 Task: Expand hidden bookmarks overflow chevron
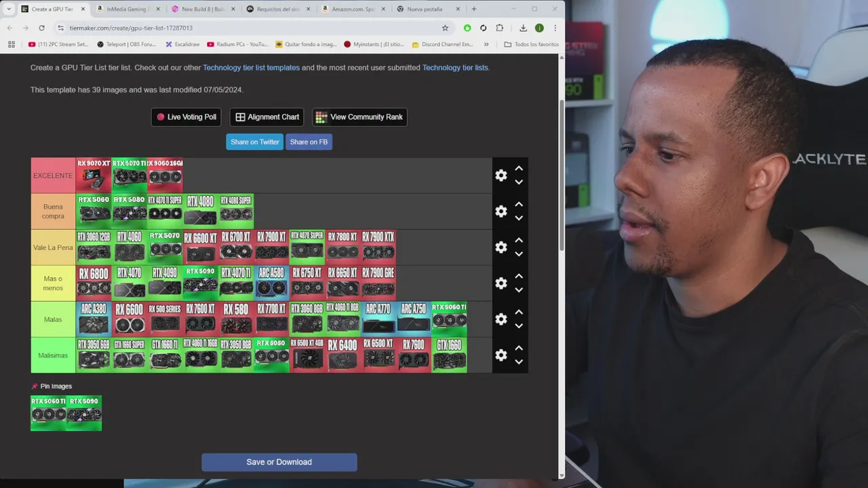[486, 44]
